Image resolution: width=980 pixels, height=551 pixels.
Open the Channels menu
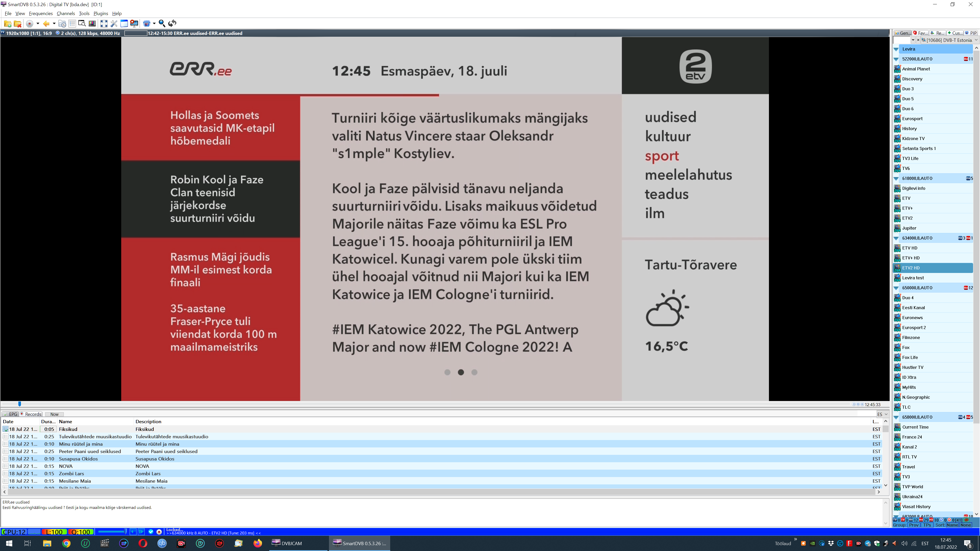[x=66, y=13]
